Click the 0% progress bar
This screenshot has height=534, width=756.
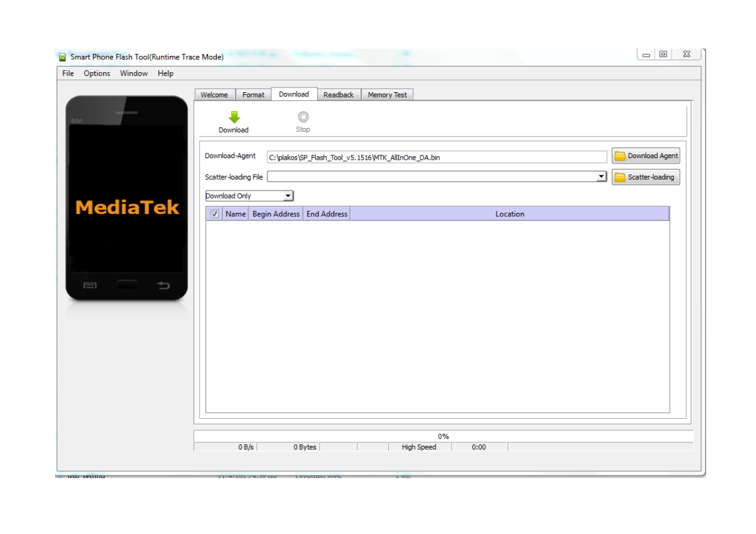(443, 436)
